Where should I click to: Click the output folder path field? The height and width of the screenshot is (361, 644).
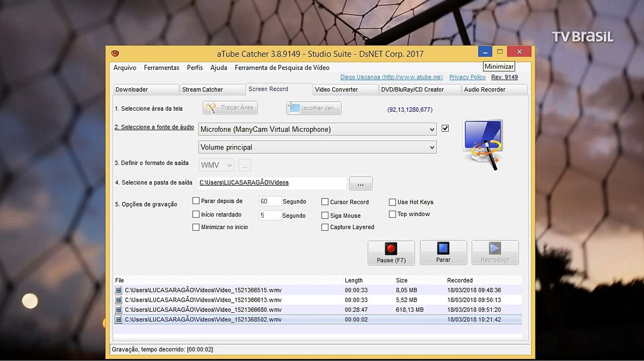[272, 183]
